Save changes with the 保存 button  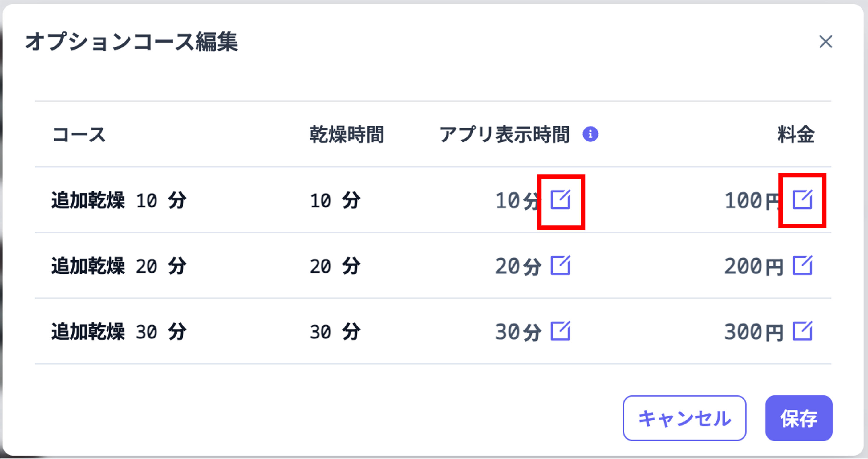tap(799, 418)
